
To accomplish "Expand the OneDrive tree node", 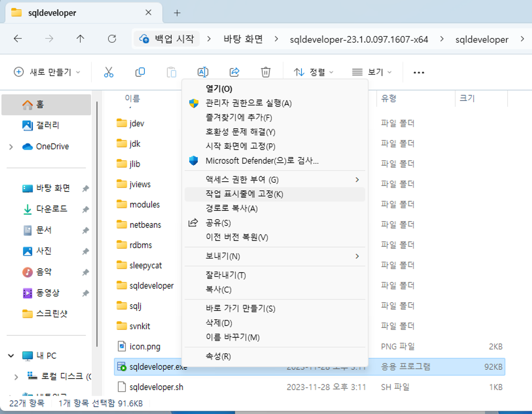I will click(x=11, y=147).
